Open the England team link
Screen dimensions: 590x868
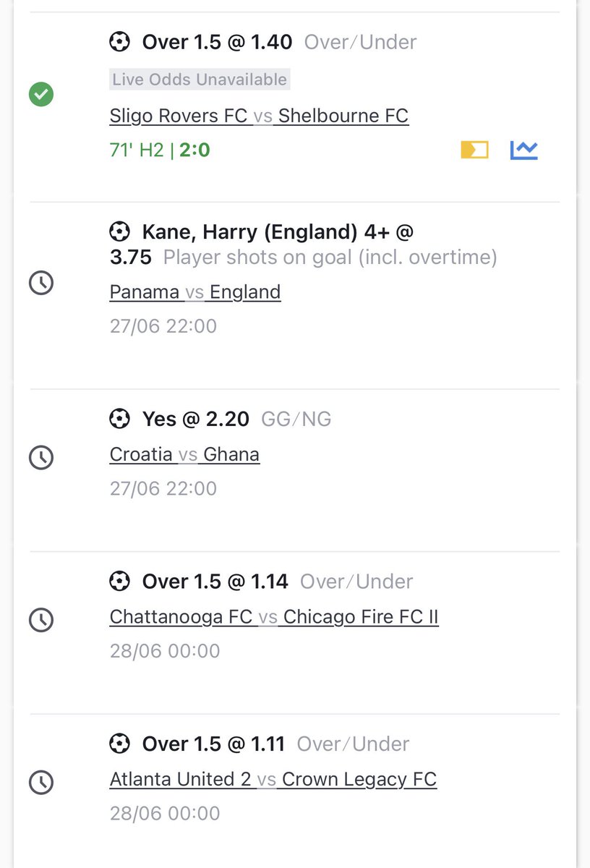point(245,292)
